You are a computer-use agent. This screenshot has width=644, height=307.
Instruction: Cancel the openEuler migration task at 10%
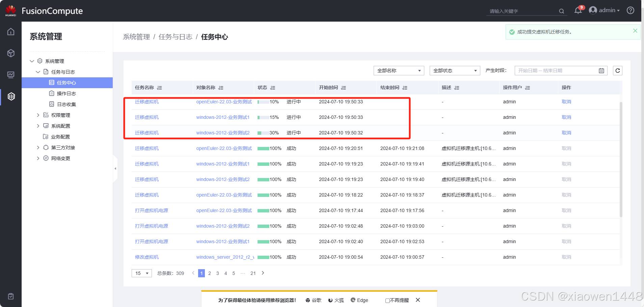(566, 102)
